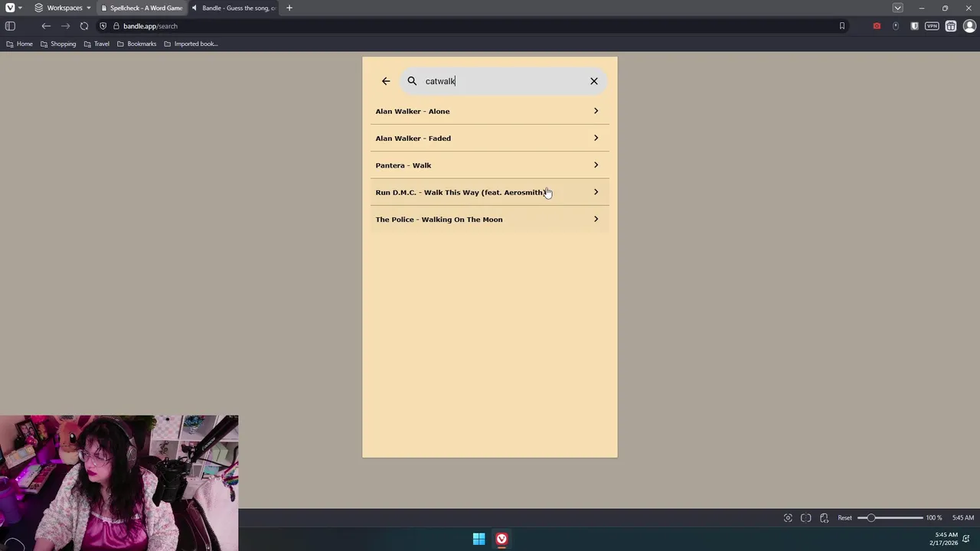Open the Windows Start menu
Image resolution: width=980 pixels, height=551 pixels.
[479, 539]
